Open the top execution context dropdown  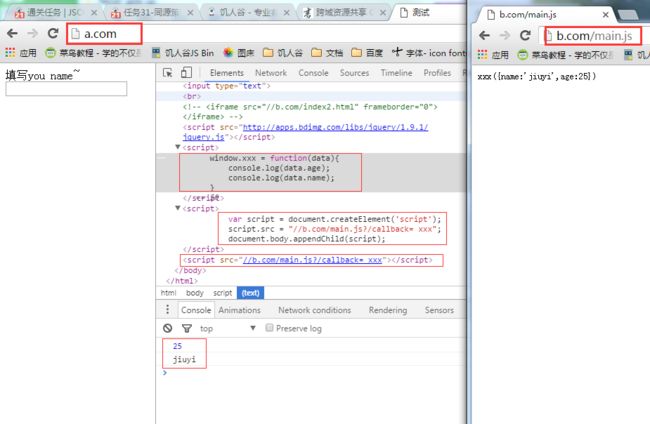(x=228, y=328)
